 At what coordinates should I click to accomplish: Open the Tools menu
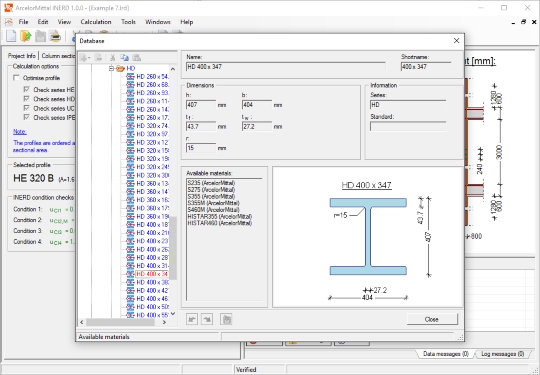(x=128, y=22)
